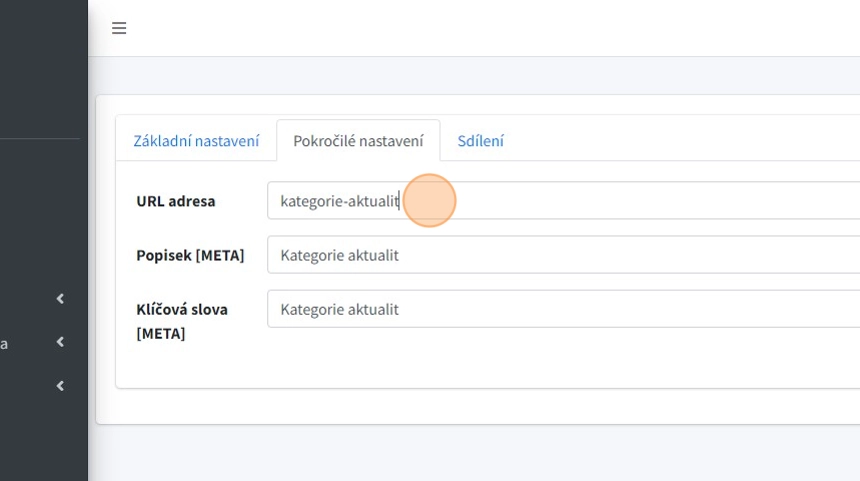Screen dimensions: 860x481
Task: Toggle sidebar with the hamburger menu icon
Action: [x=119, y=28]
